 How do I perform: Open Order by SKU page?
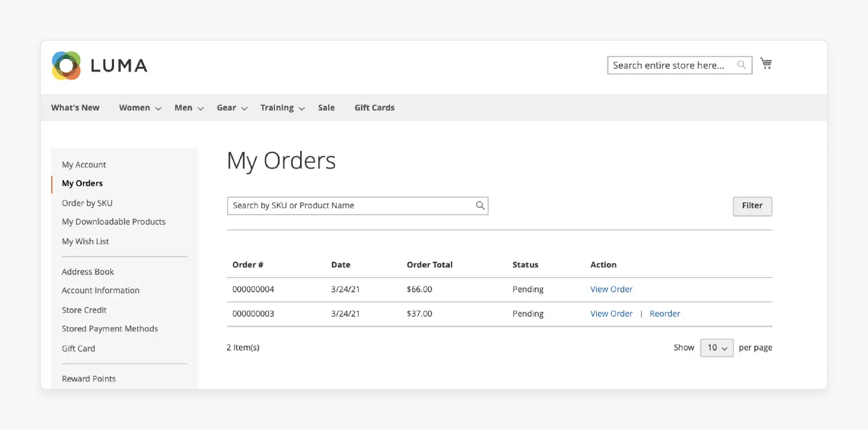click(87, 203)
